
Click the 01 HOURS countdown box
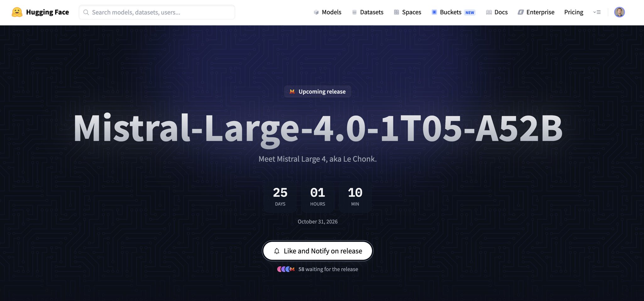318,196
